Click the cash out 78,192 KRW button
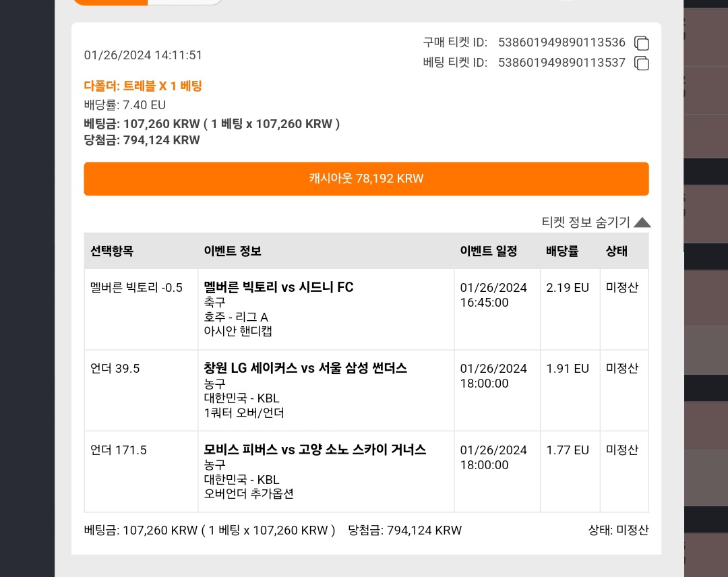728x577 pixels. (x=366, y=179)
